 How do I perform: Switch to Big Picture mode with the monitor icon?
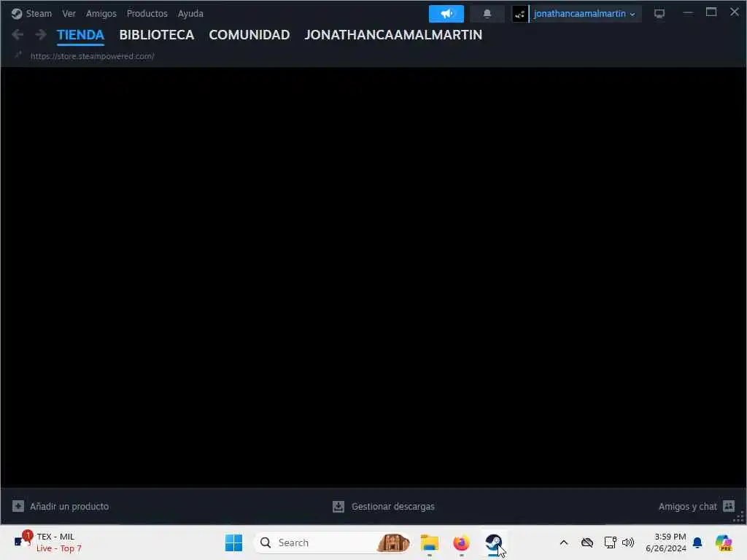click(659, 14)
